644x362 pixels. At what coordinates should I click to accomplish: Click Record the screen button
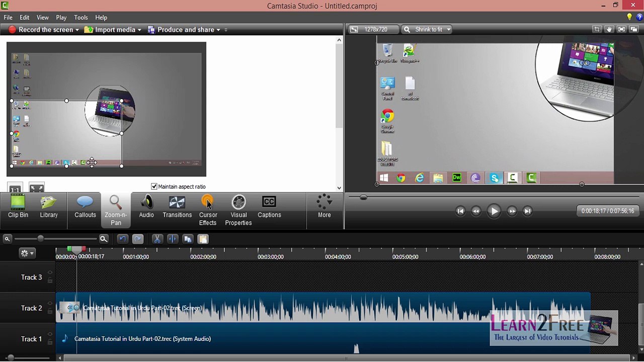pos(41,30)
